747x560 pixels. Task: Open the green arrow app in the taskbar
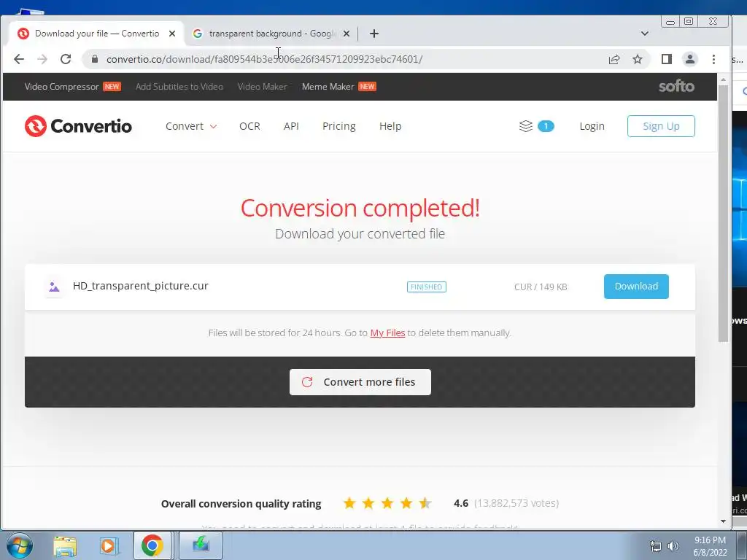(201, 545)
